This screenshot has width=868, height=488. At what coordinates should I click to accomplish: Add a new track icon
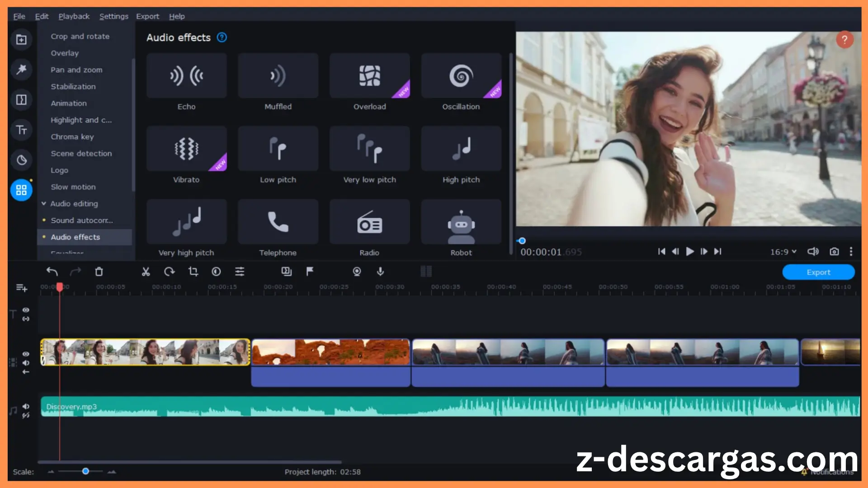(x=22, y=288)
